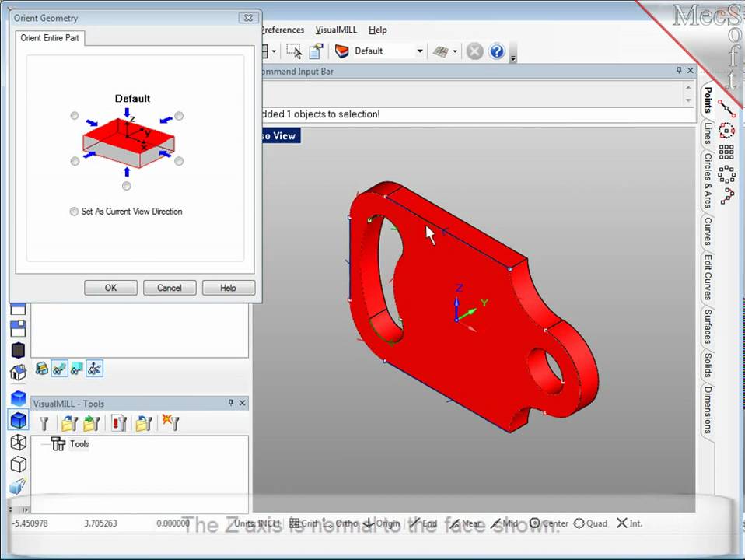
Task: Select the bottom-center orientation radio button
Action: 127,187
